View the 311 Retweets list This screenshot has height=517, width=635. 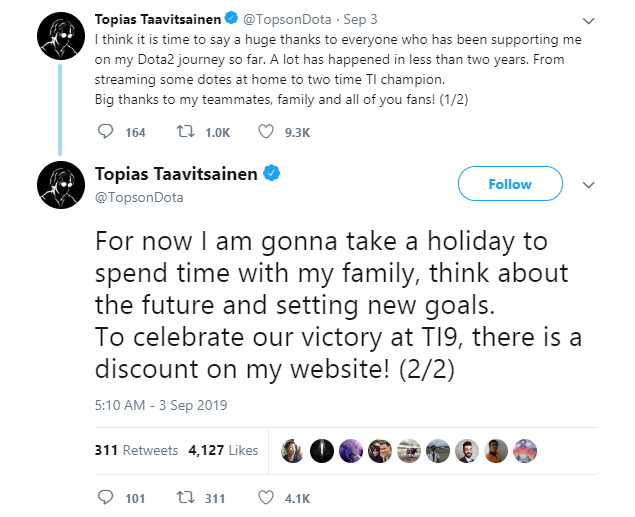tap(136, 450)
